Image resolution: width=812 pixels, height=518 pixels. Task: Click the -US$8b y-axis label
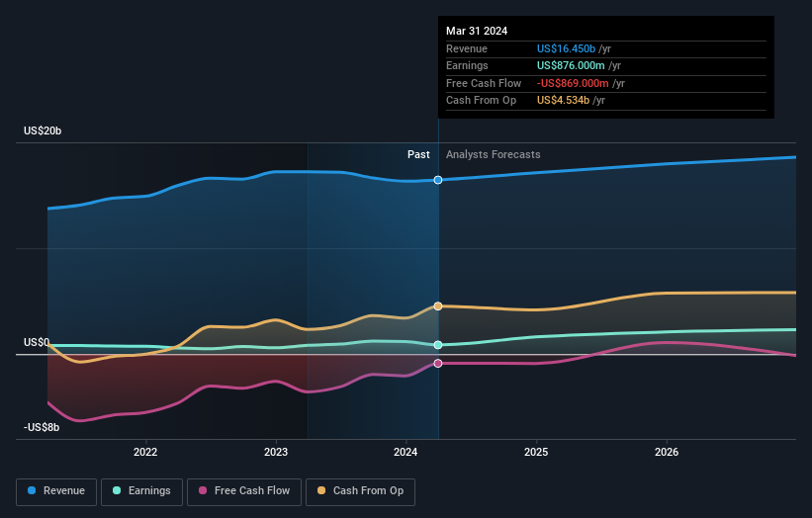[42, 427]
